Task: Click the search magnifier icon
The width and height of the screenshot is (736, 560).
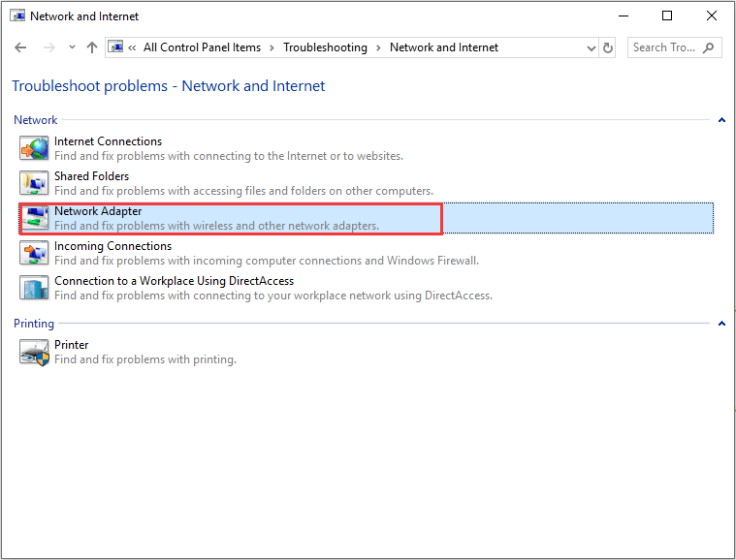Action: (708, 47)
